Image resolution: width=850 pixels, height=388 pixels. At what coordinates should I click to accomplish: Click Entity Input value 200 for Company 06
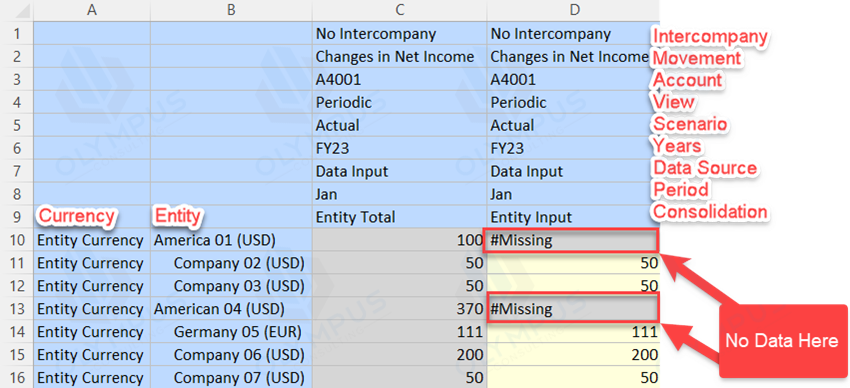pos(573,355)
